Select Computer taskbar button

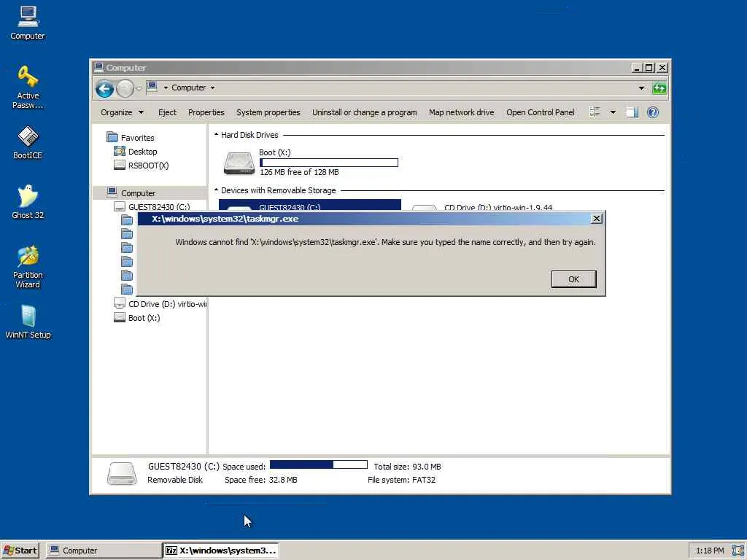click(104, 551)
